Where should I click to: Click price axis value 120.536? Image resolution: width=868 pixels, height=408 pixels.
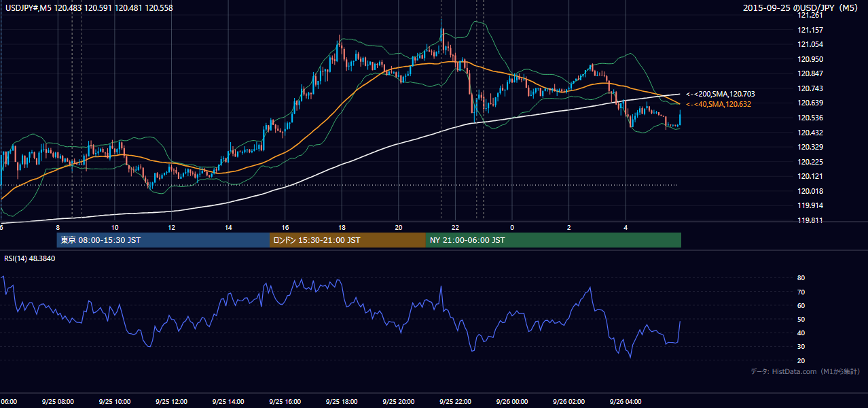tap(811, 118)
